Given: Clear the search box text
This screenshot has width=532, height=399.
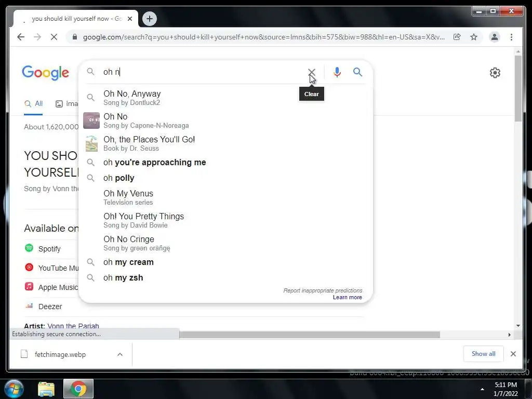Looking at the screenshot, I should 312,72.
